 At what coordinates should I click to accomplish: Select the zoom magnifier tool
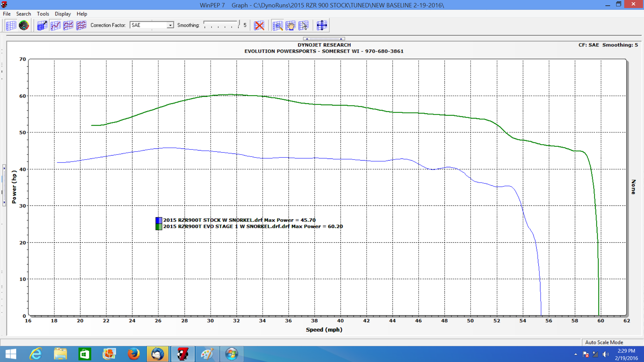(277, 25)
